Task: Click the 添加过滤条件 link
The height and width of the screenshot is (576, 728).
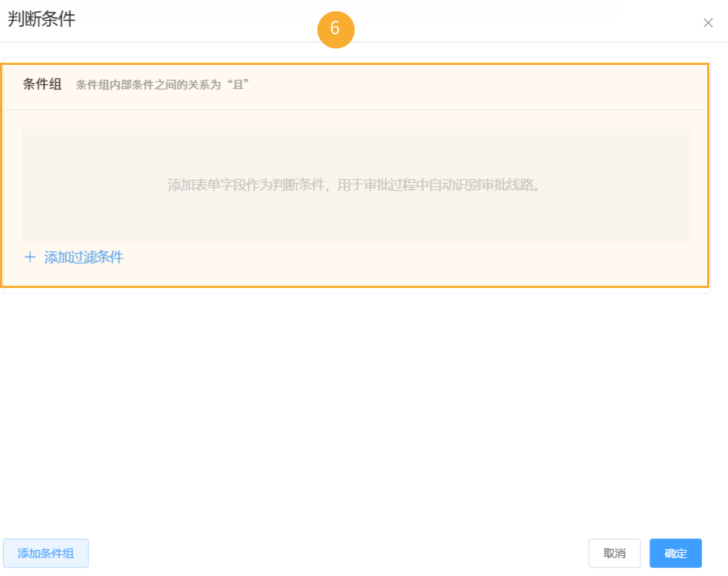Action: click(x=74, y=257)
